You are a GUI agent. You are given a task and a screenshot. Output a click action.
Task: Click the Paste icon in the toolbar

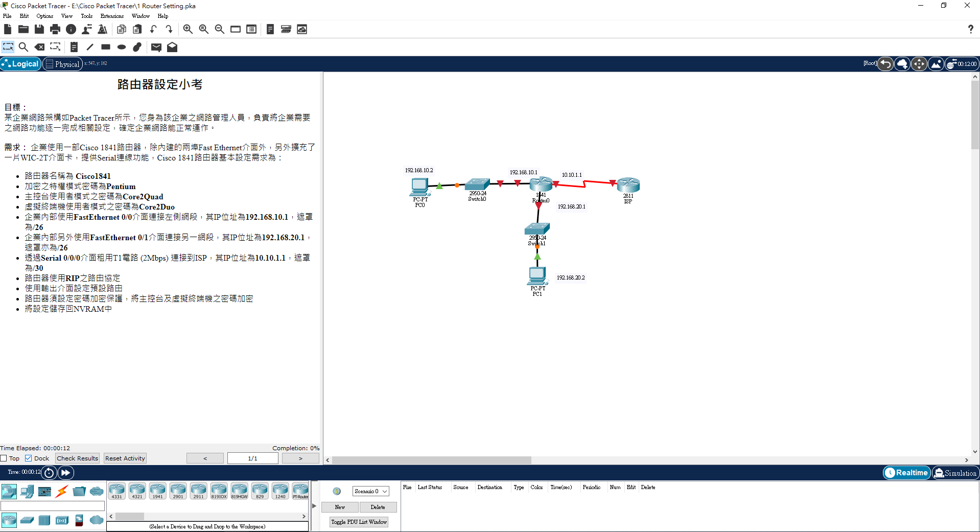pos(137,29)
